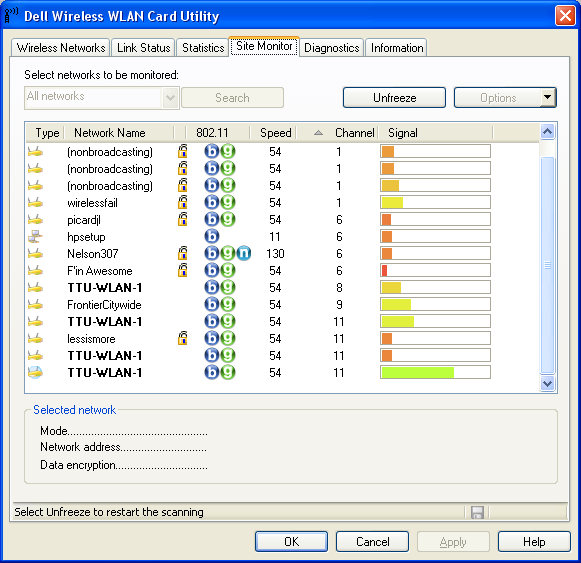Image resolution: width=581 pixels, height=563 pixels.
Task: Select the Site Monitor tab
Action: point(264,46)
